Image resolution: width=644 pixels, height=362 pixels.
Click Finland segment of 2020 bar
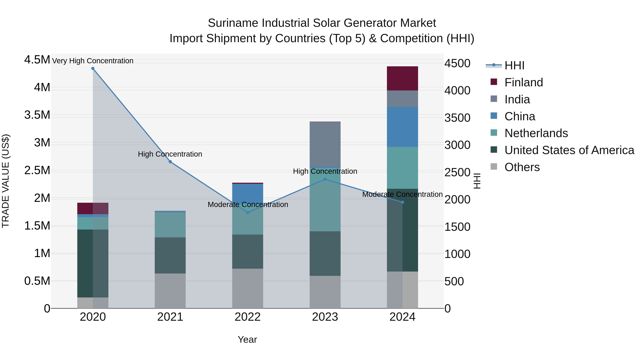click(x=93, y=208)
